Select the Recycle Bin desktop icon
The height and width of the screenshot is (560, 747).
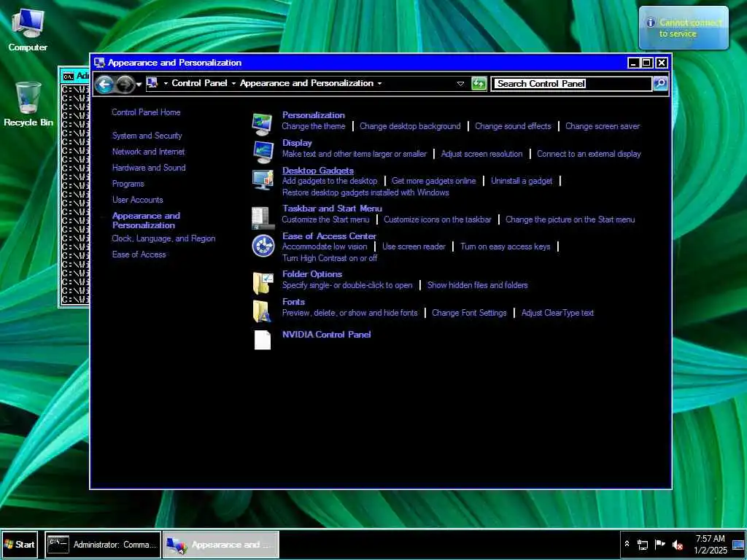pyautogui.click(x=28, y=104)
